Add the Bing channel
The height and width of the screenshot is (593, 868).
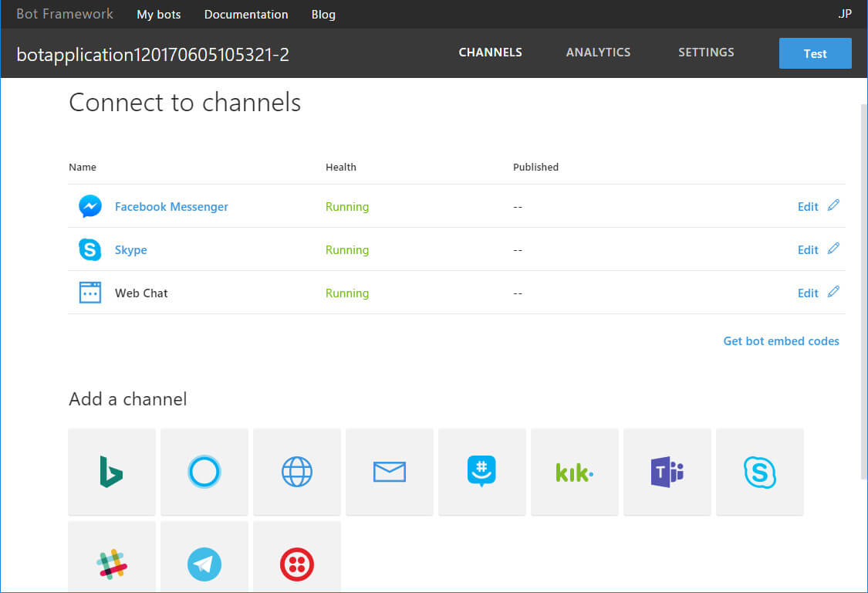click(x=112, y=472)
